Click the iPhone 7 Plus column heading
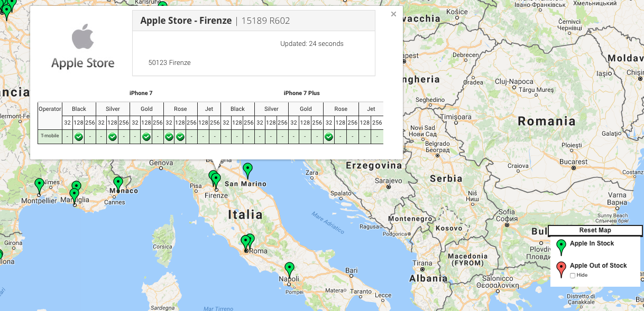Image resolution: width=644 pixels, height=311 pixels. (x=301, y=93)
